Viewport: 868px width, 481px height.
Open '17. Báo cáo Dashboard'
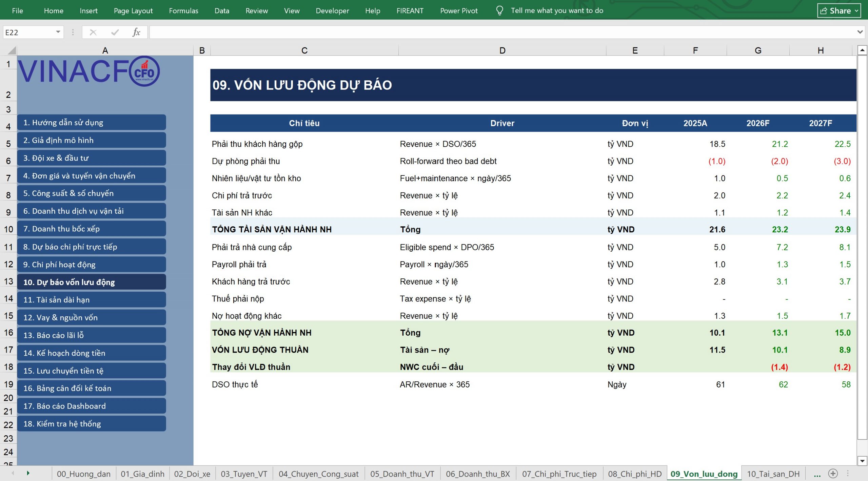92,406
